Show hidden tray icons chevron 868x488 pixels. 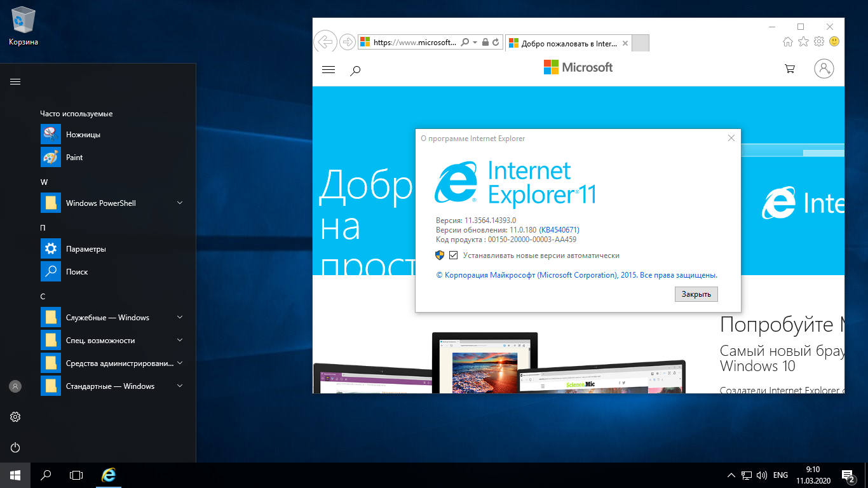coord(731,475)
